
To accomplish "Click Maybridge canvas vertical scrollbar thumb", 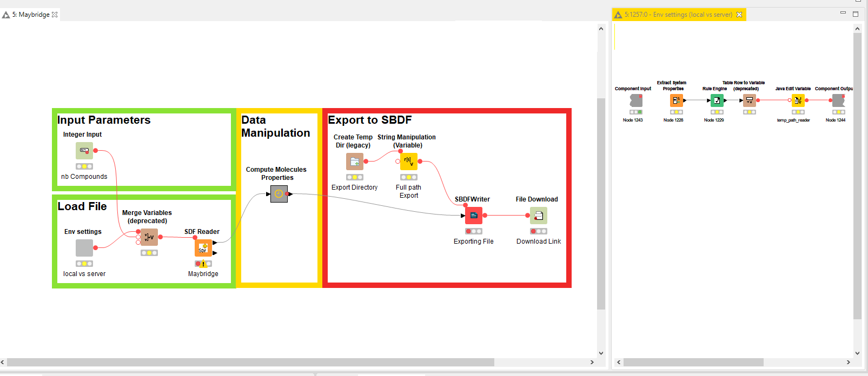I will click(601, 204).
